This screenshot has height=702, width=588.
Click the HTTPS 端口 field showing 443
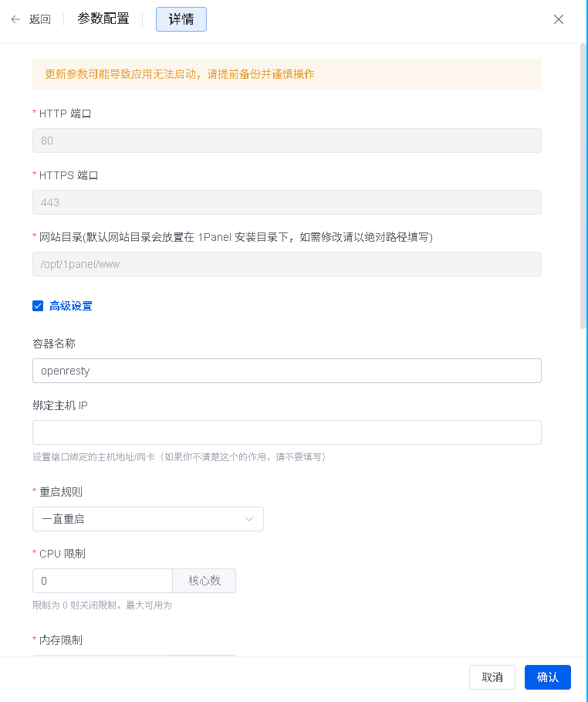click(x=286, y=202)
